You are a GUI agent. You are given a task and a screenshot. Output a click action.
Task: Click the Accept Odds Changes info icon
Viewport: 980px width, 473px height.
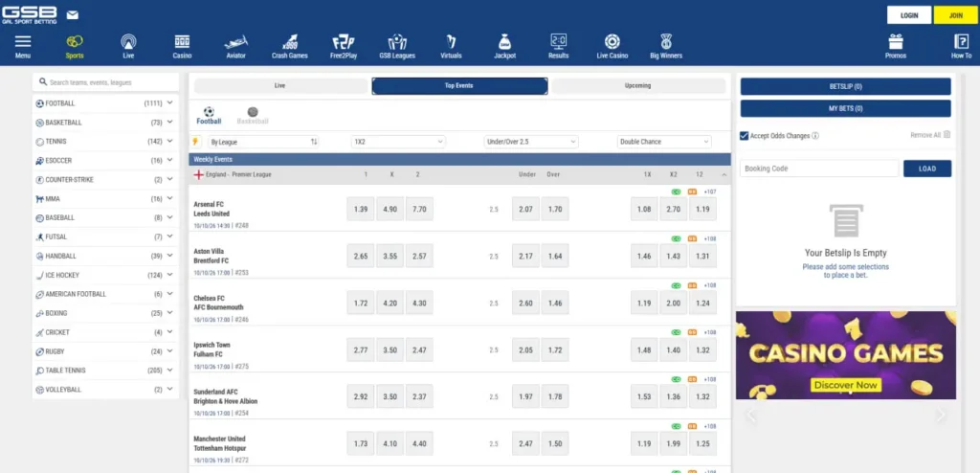coord(815,136)
